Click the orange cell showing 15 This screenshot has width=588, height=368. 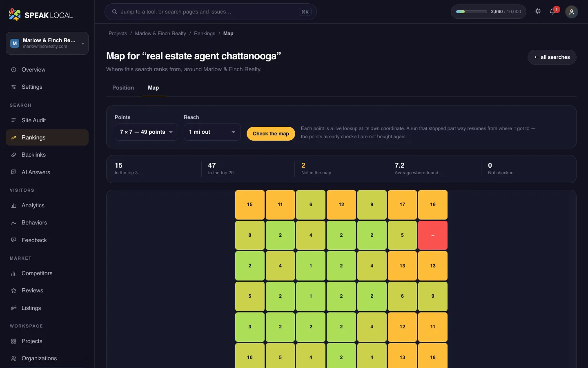click(x=250, y=205)
